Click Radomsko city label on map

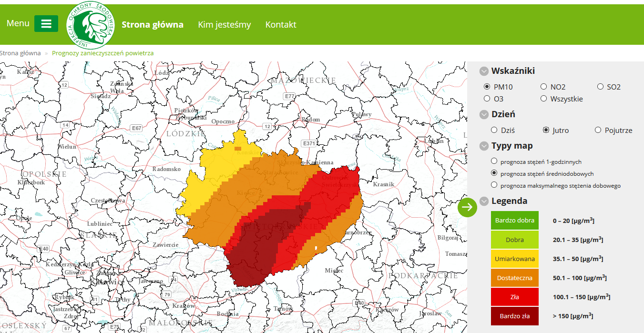pyautogui.click(x=166, y=169)
